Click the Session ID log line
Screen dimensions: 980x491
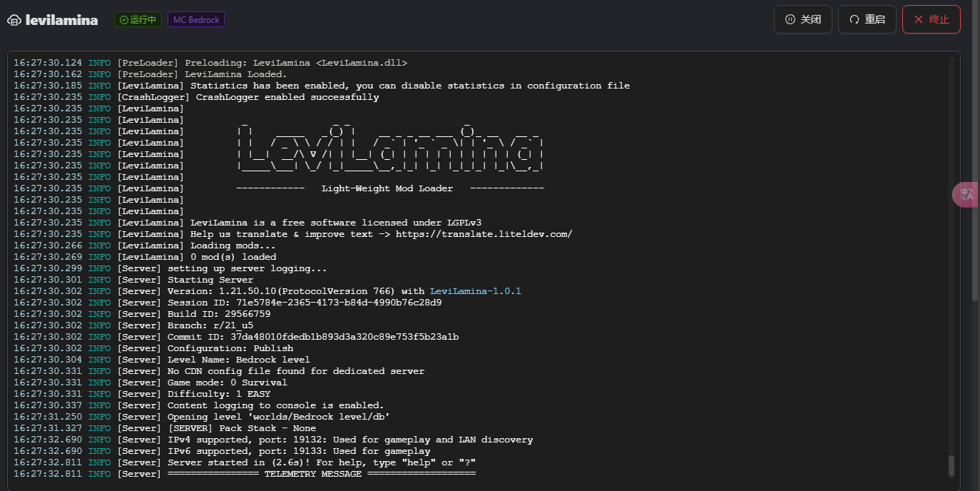(228, 303)
